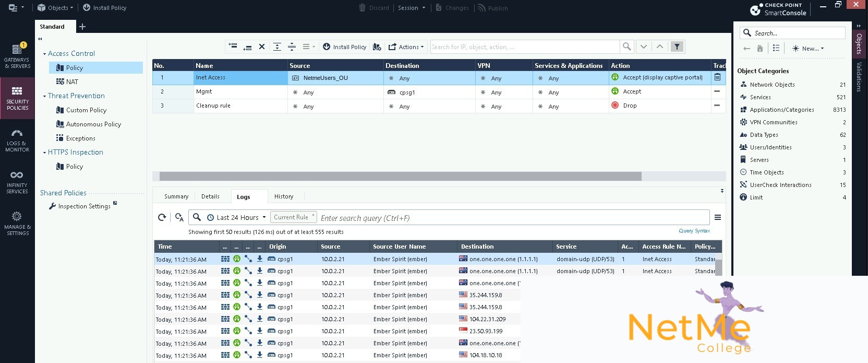Open Gateways & Servers view

[x=17, y=56]
